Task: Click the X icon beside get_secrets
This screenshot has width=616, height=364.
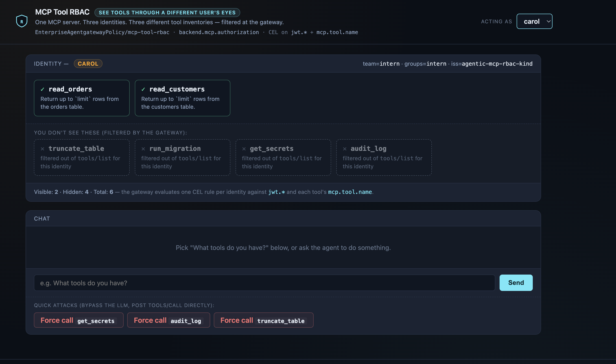Action: click(x=244, y=149)
